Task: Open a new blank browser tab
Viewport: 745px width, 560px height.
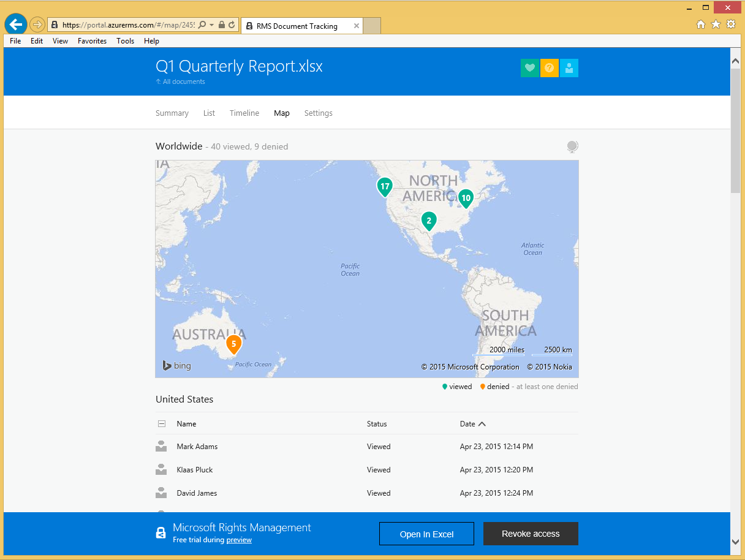Action: 372,26
